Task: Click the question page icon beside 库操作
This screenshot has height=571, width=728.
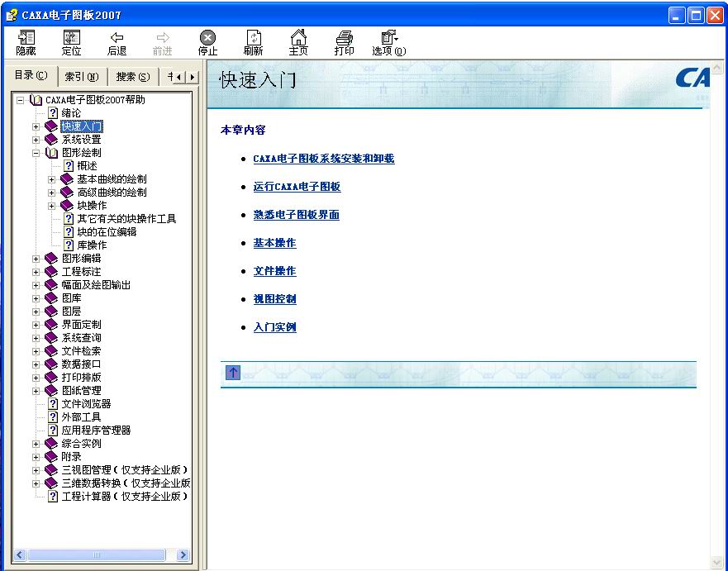Action: pos(69,245)
